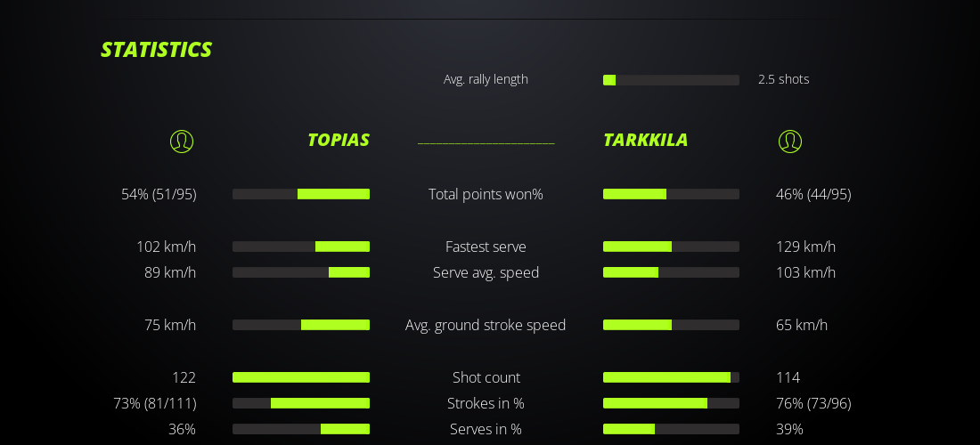Click Tarkkila's Total points won bar

pos(671,194)
